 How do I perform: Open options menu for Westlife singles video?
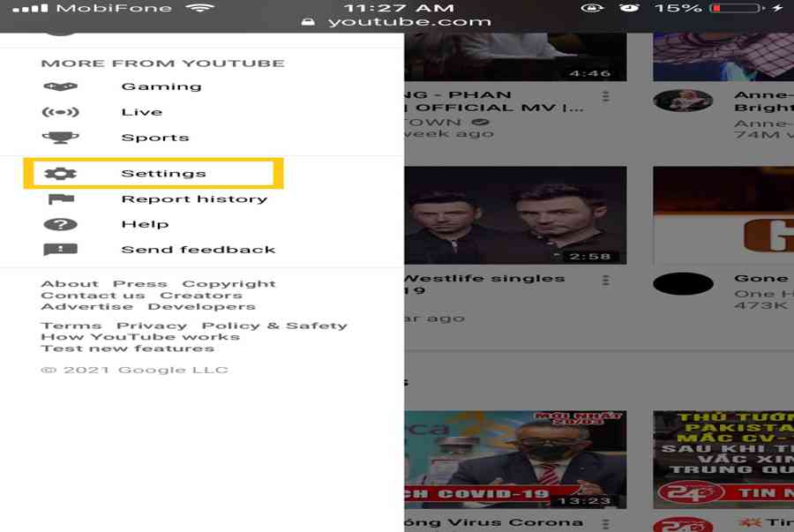pyautogui.click(x=605, y=281)
